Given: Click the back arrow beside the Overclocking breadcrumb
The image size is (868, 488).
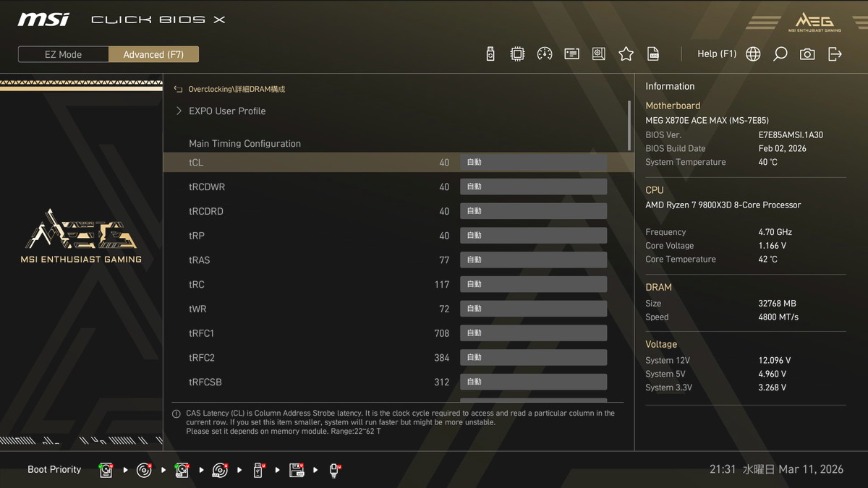Looking at the screenshot, I should [178, 90].
